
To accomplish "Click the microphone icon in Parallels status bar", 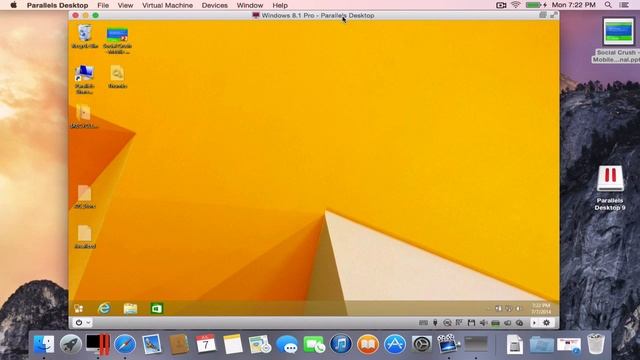I will click(435, 323).
